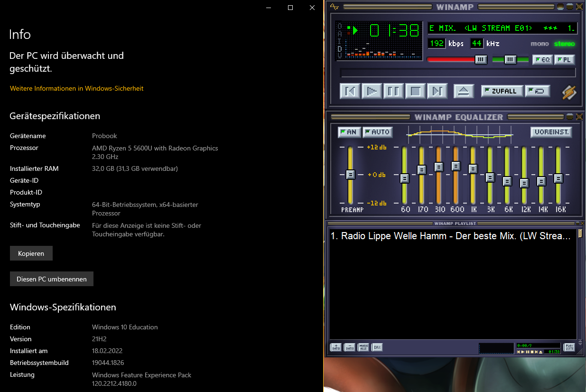This screenshot has width=586, height=392.
Task: Click the equalizer PREAMP slider knob
Action: 350,174
